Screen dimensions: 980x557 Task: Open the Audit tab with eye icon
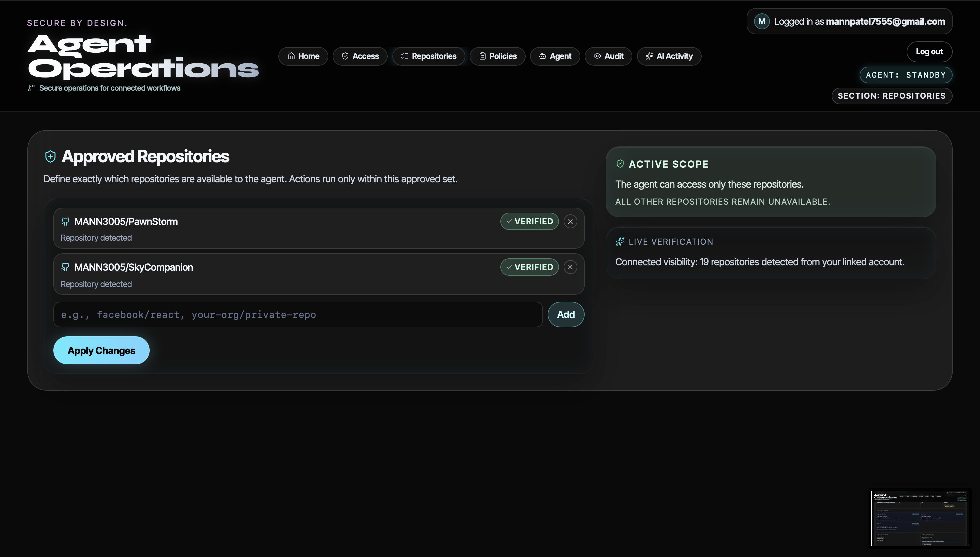pos(608,56)
